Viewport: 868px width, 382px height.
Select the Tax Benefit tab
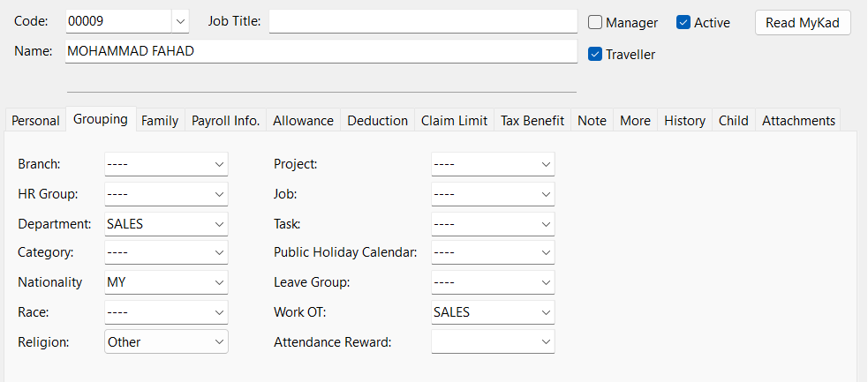(x=532, y=121)
